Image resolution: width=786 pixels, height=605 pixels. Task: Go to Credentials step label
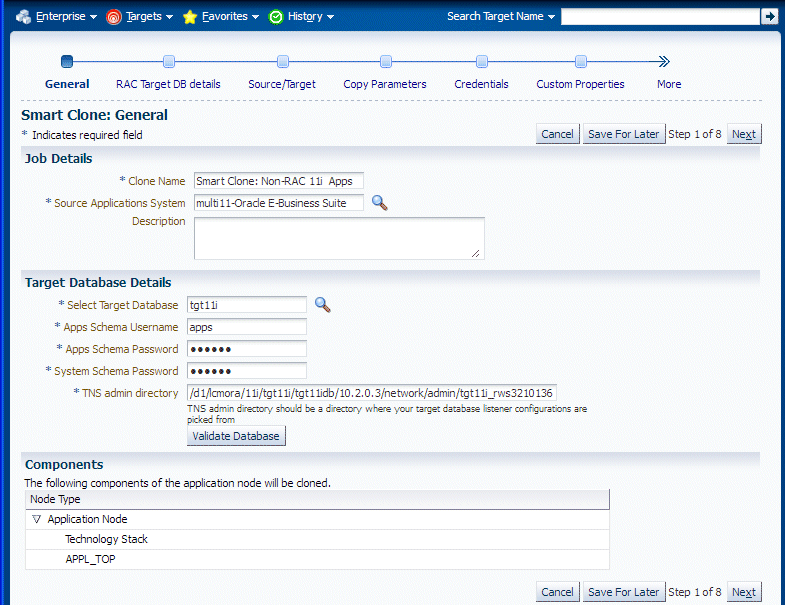[x=481, y=84]
